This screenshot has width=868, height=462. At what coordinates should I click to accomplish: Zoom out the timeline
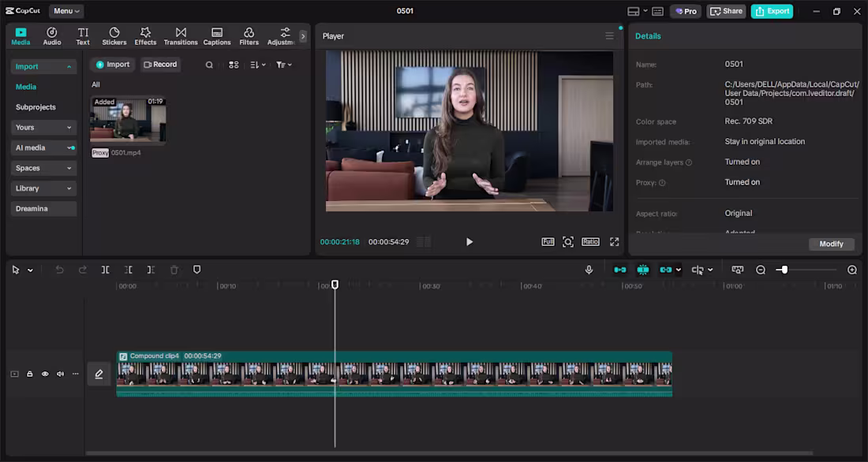coord(761,270)
